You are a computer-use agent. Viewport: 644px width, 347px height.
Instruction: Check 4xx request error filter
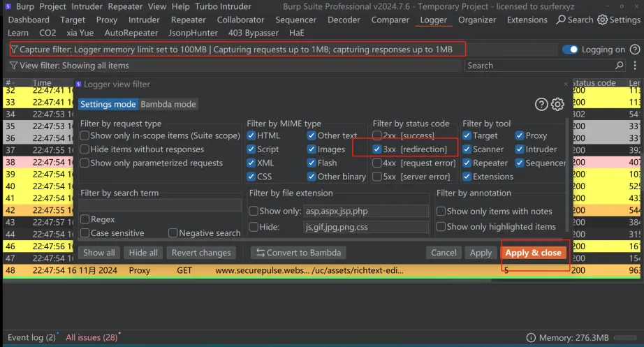click(377, 163)
